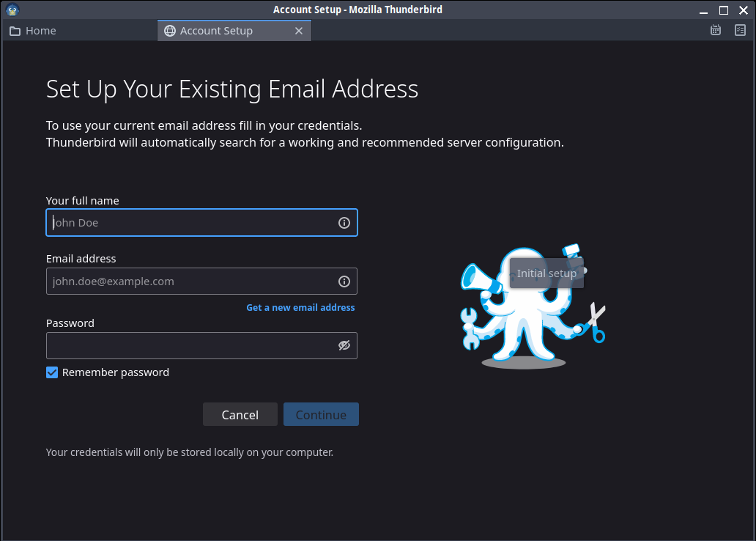Uncheck Remember password checkbox
Image resolution: width=756 pixels, height=541 pixels.
[x=52, y=372]
